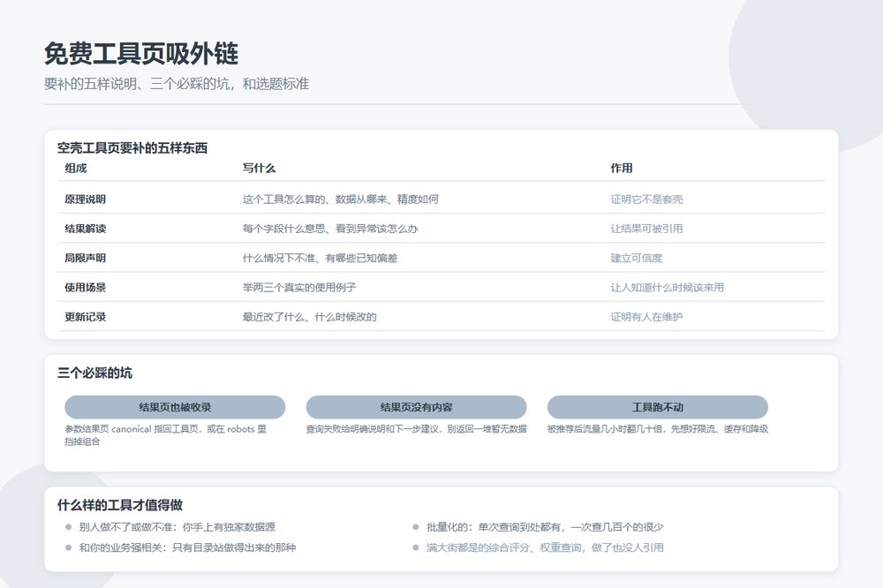Click the 证明它不是套壳 cell
883x588 pixels.
646,199
